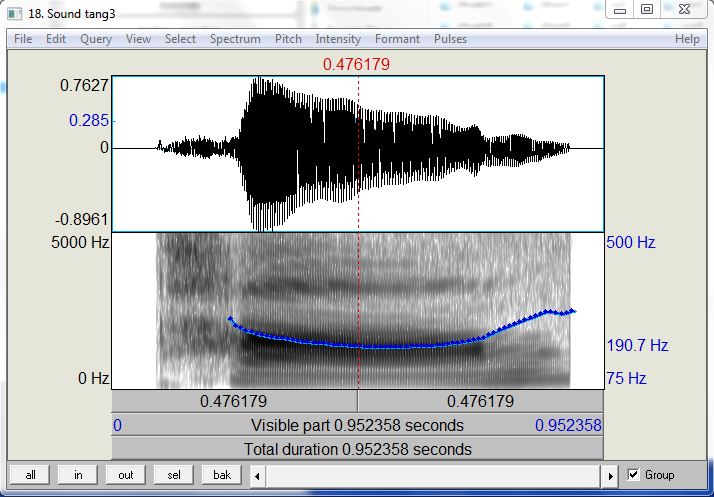
Task: Play the right 0.476179 segment bar
Action: click(480, 401)
